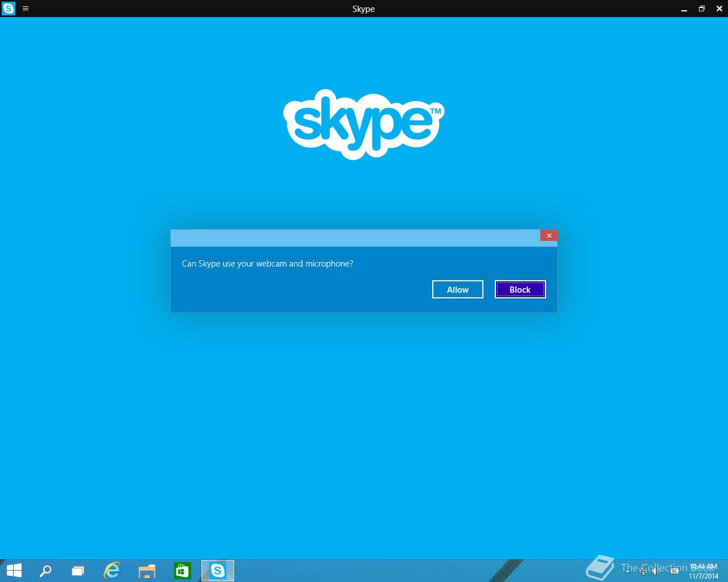The height and width of the screenshot is (582, 728).
Task: Close the Skype window
Action: [719, 9]
